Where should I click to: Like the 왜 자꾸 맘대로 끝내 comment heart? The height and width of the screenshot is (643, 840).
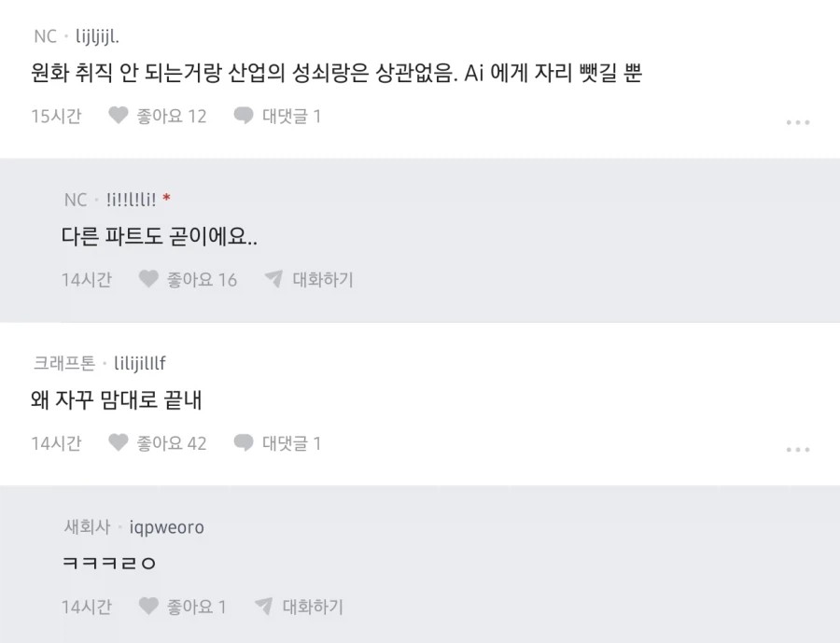point(118,442)
